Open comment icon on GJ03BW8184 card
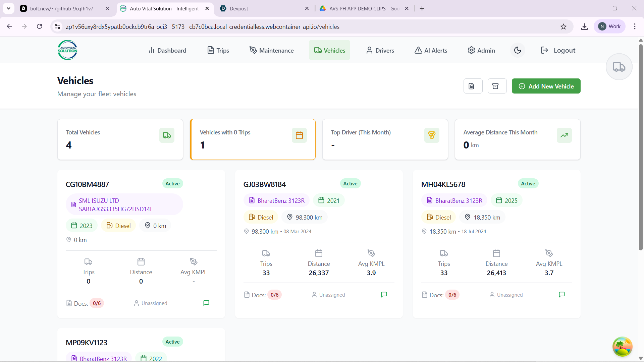This screenshot has width=644, height=362. click(384, 295)
